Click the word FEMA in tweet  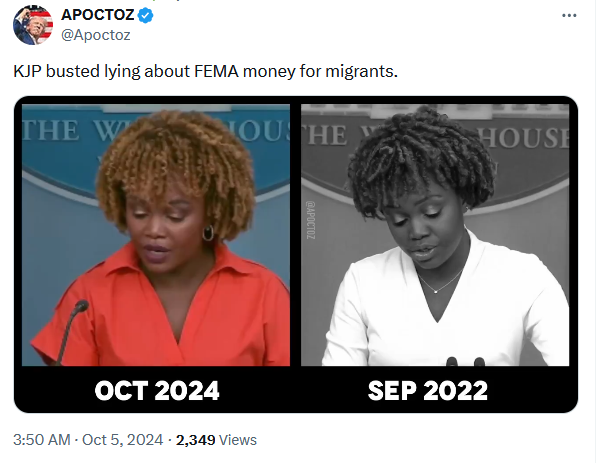click(x=216, y=71)
